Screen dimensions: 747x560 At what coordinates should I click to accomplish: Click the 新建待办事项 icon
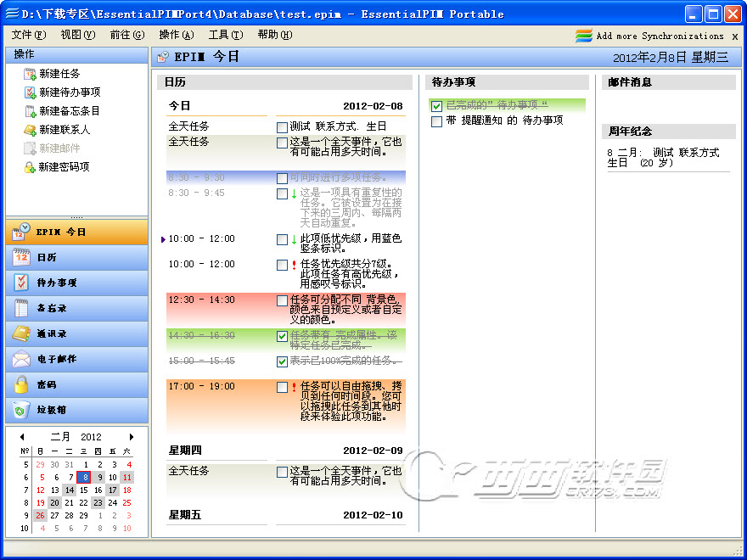30,92
